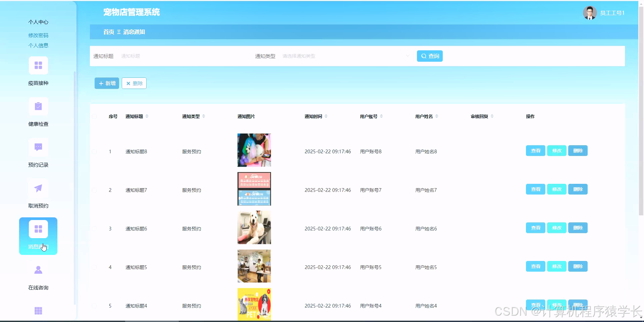644x322 pixels.
Task: Select the 取消预约 paper-plane icon
Action: 38,188
